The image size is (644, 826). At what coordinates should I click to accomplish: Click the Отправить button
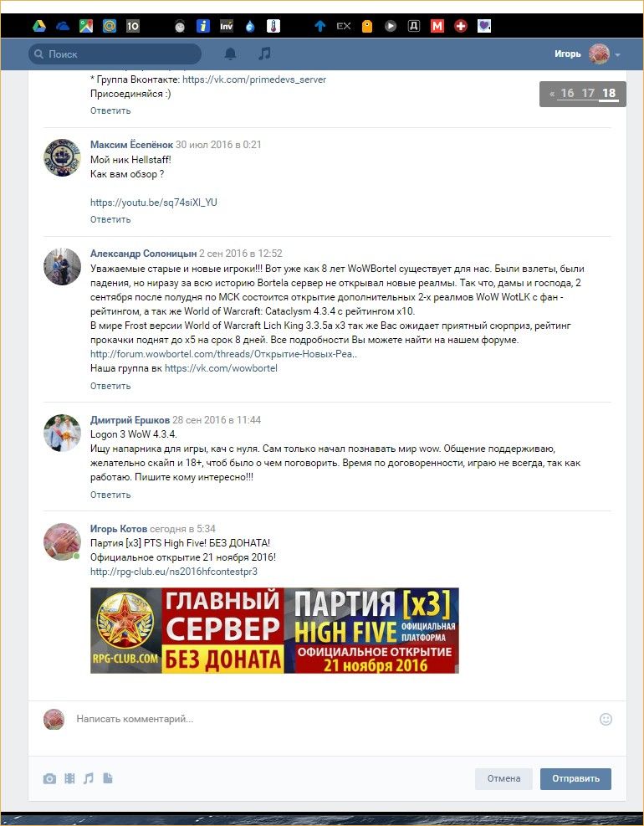click(x=575, y=778)
